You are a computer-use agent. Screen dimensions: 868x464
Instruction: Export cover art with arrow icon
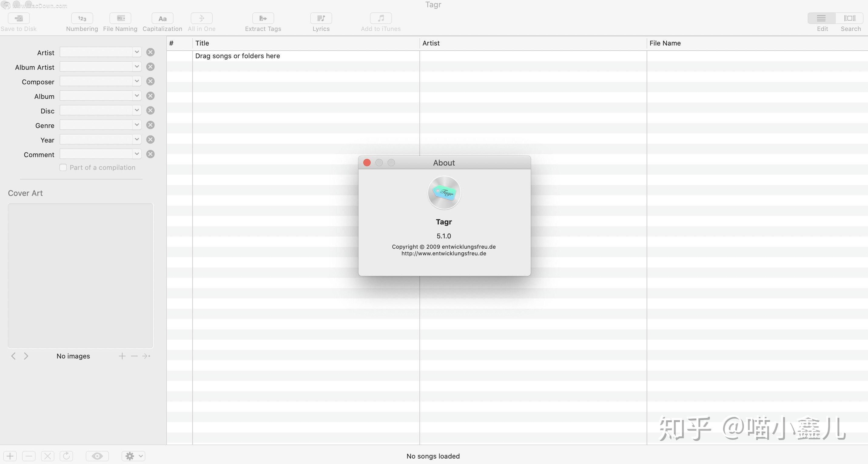click(146, 356)
